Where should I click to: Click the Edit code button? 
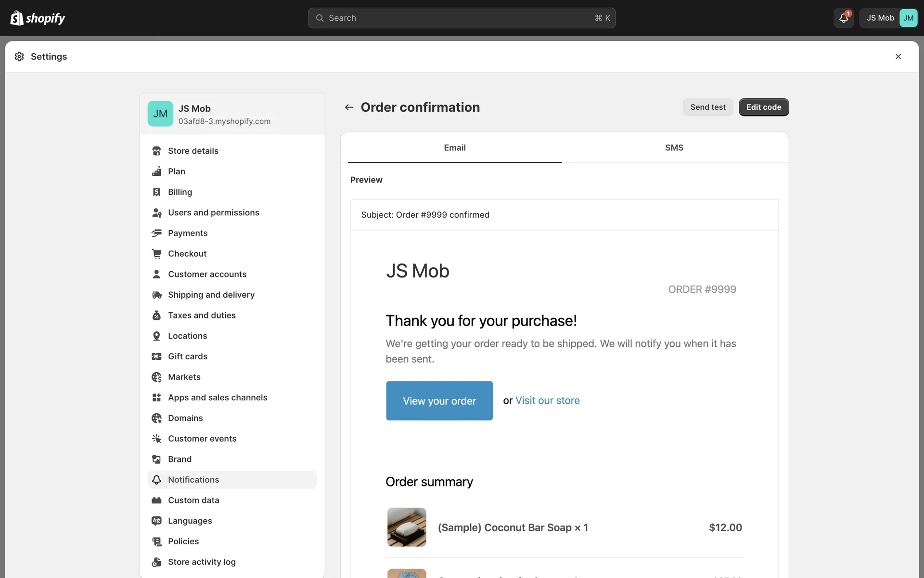[x=763, y=107]
